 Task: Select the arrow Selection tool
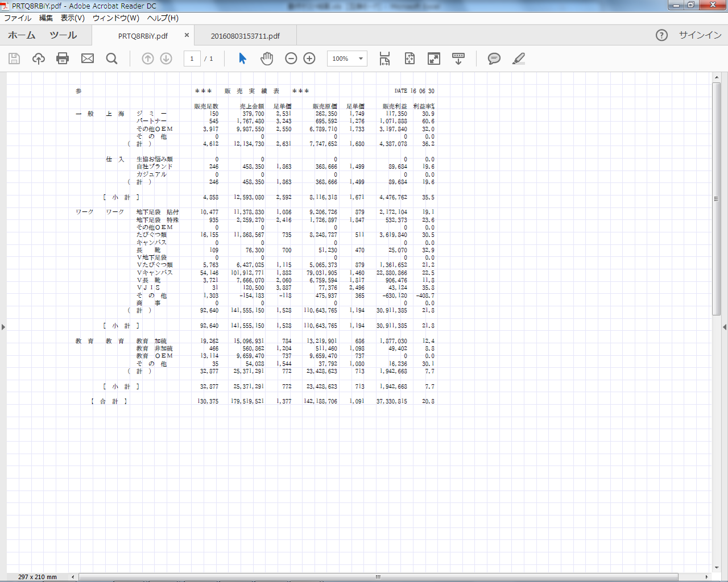[x=243, y=59]
